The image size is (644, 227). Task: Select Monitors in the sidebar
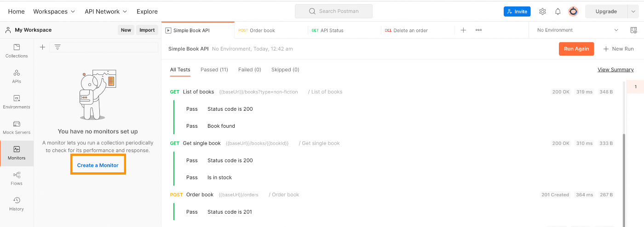[17, 153]
